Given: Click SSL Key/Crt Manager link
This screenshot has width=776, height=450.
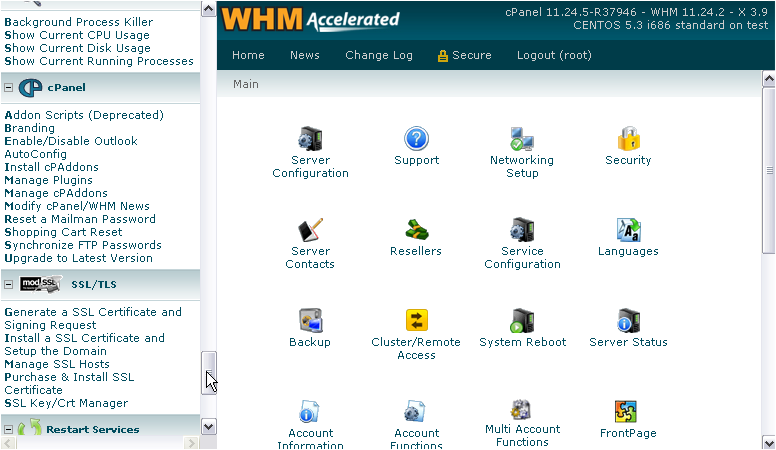Looking at the screenshot, I should (x=66, y=403).
